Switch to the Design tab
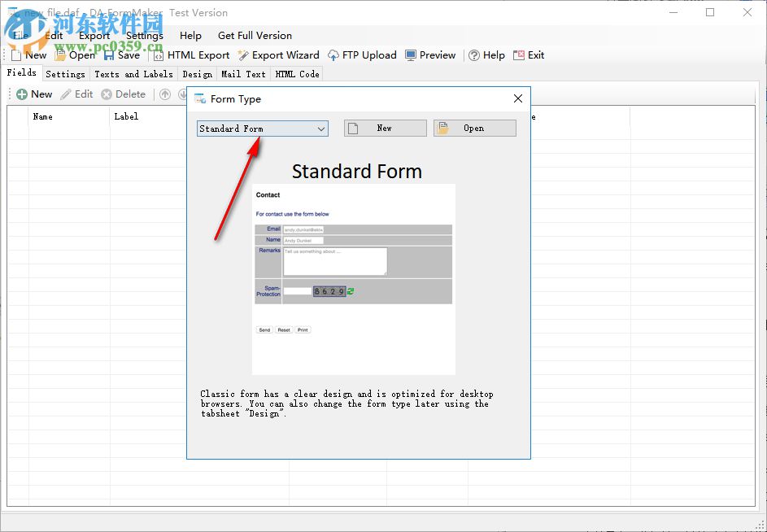 (197, 73)
